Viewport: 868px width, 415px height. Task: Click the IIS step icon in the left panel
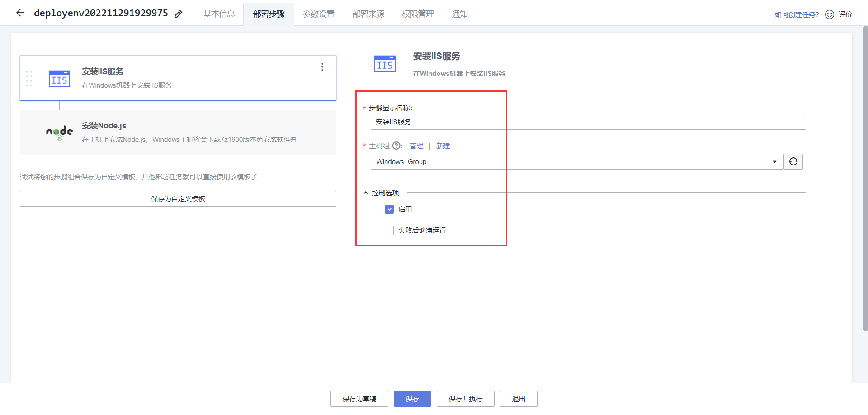[x=59, y=78]
